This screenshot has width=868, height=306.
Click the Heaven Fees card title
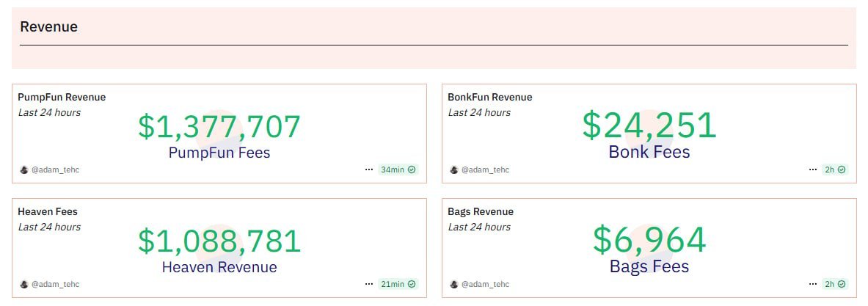tap(48, 212)
